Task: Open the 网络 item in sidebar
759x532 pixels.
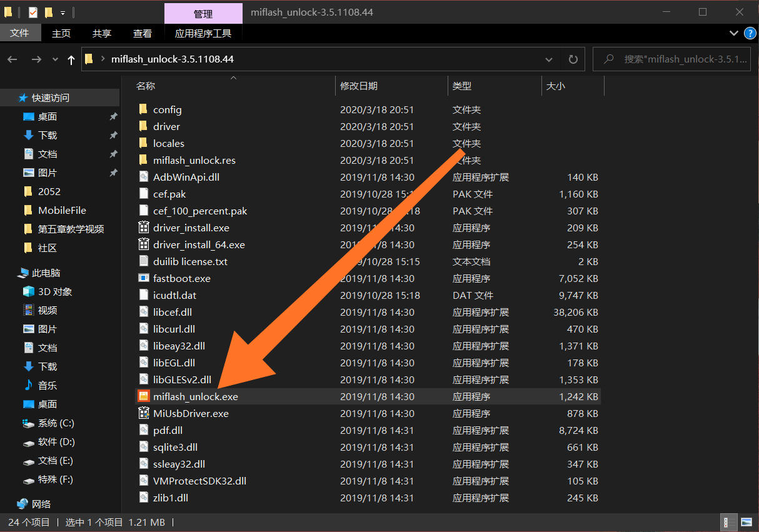Action: [34, 503]
